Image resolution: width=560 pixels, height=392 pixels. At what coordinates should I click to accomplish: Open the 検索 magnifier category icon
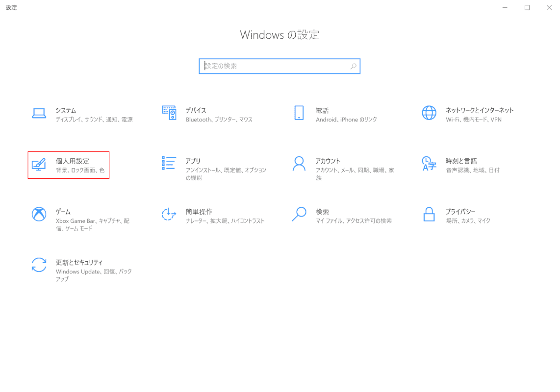coord(299,214)
